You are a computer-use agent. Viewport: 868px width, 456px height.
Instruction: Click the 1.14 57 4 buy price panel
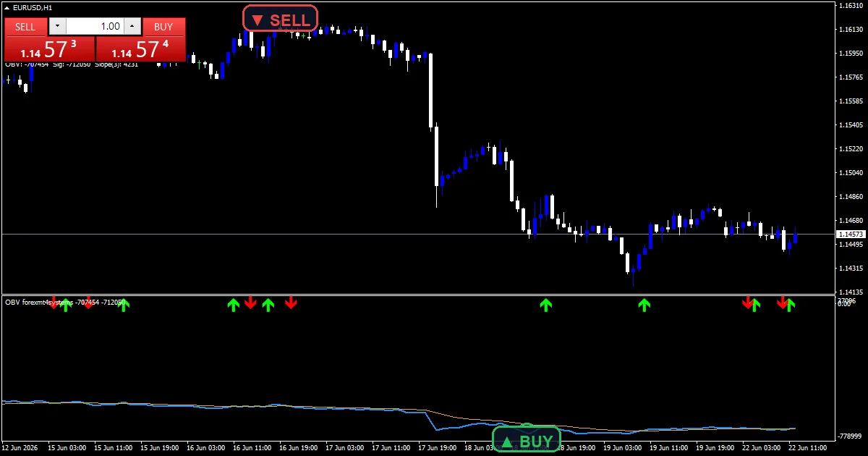141,49
